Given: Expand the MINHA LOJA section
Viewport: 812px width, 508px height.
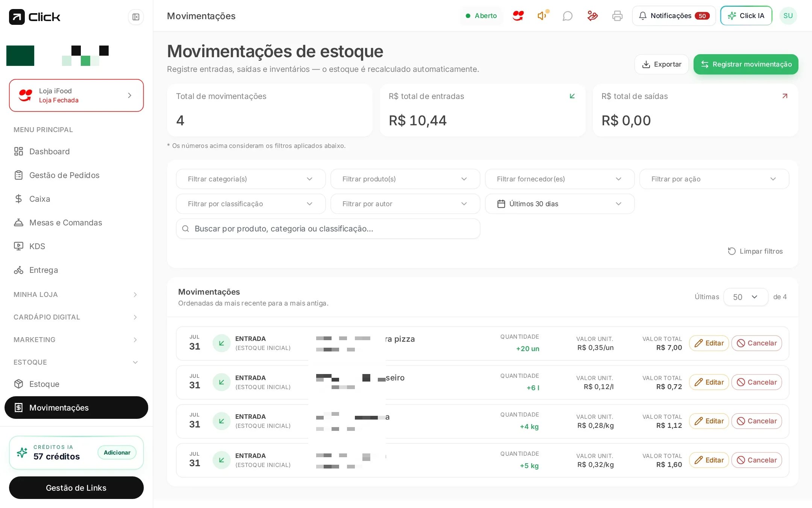Looking at the screenshot, I should tap(76, 295).
